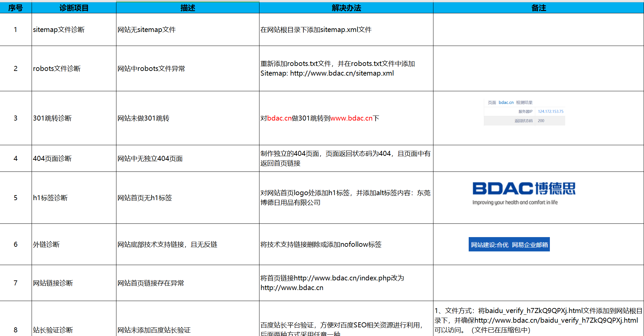Click the 解决办法 header cell
The width and height of the screenshot is (644, 336).
346,8
